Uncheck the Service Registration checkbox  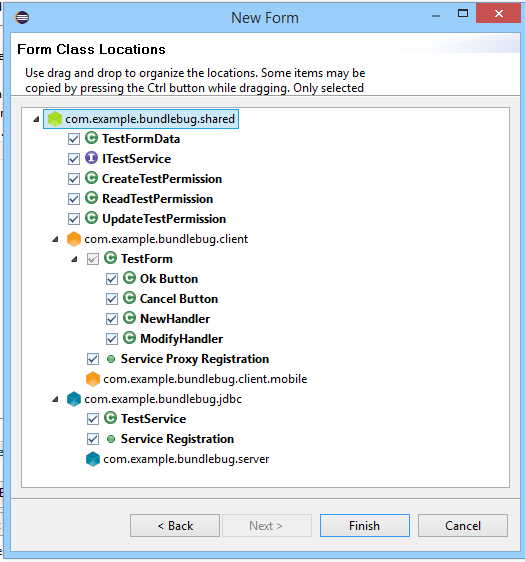(x=93, y=439)
